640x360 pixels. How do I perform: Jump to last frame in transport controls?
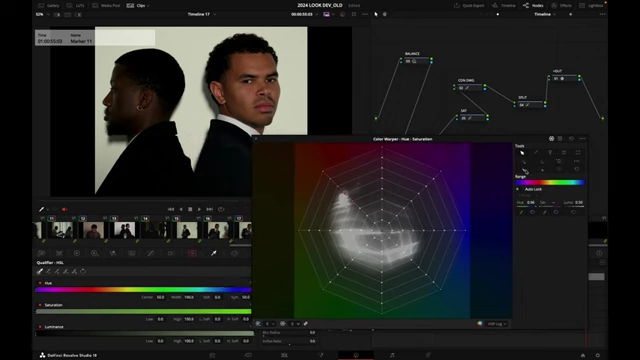209,209
